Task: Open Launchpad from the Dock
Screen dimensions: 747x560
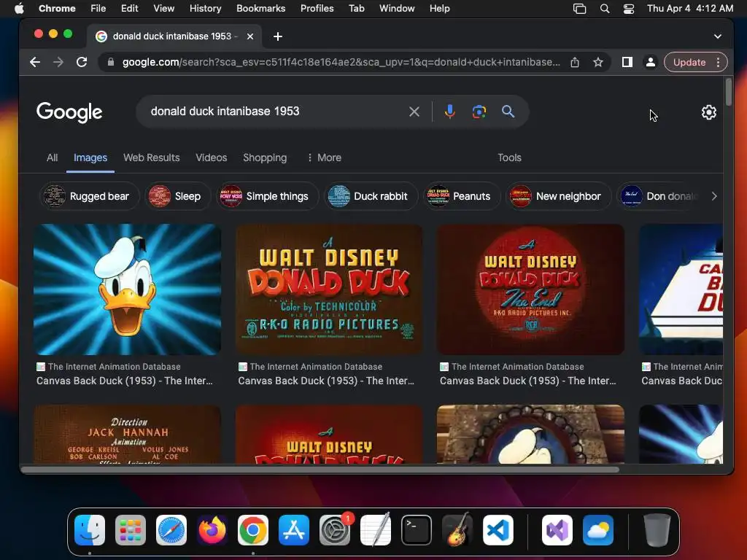Action: point(130,530)
